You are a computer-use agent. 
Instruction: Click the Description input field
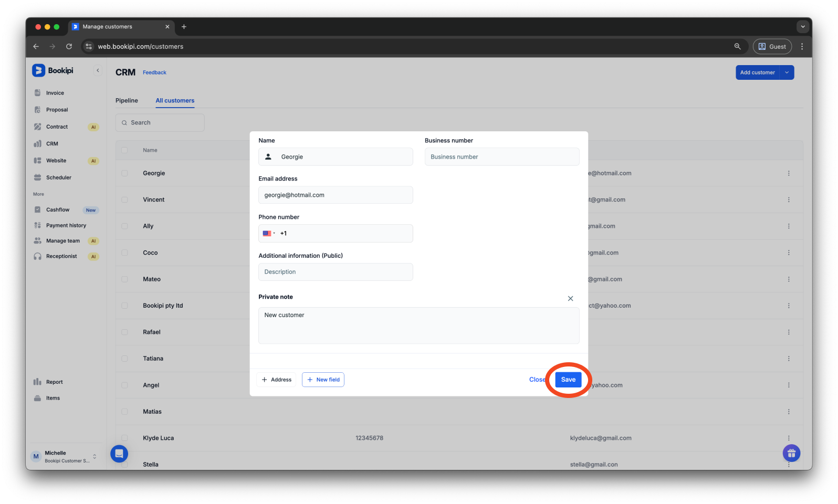336,272
